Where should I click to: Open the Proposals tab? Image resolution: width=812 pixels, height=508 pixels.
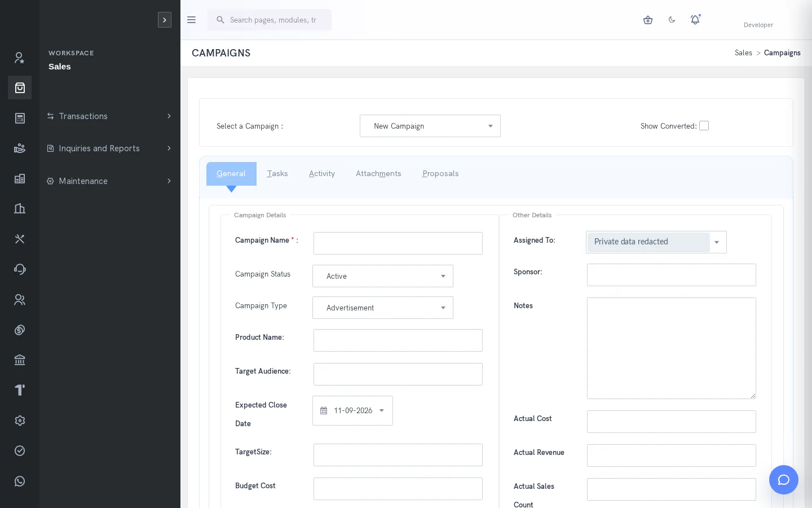tap(440, 174)
